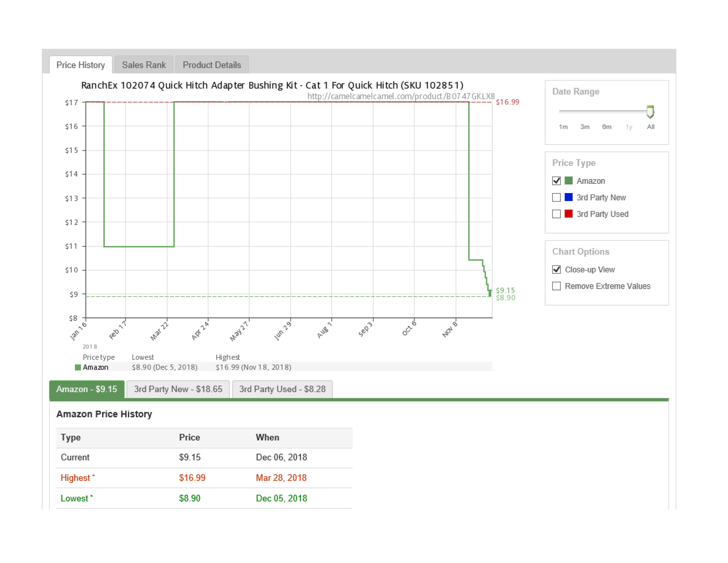Click the 'Type' column header

[71, 438]
